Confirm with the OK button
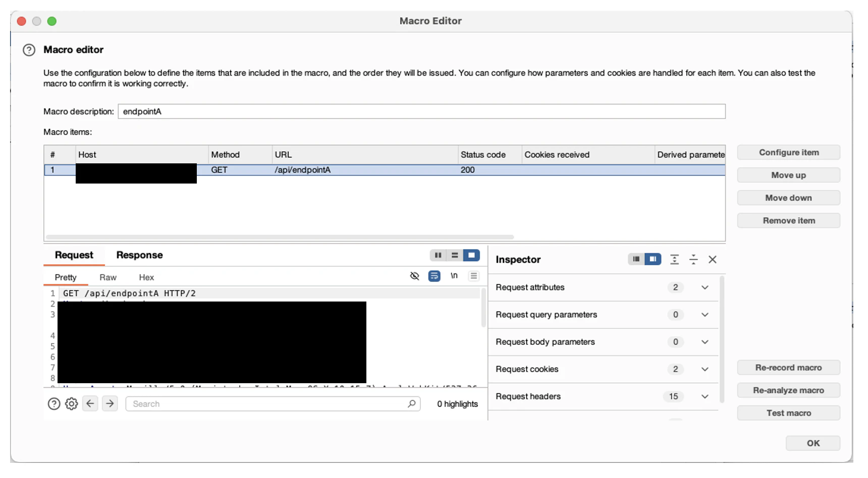 pyautogui.click(x=813, y=443)
